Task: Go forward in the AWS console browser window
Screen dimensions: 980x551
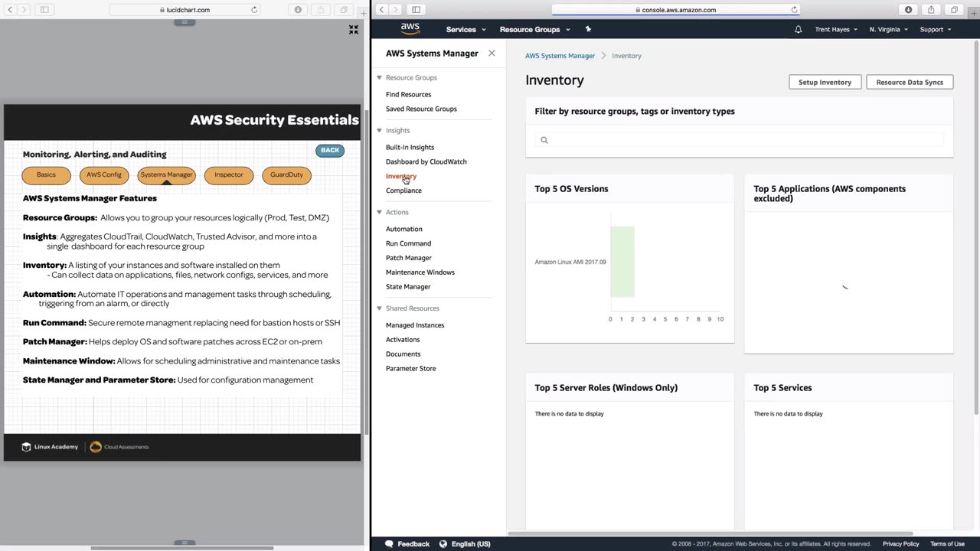Action: tap(395, 10)
